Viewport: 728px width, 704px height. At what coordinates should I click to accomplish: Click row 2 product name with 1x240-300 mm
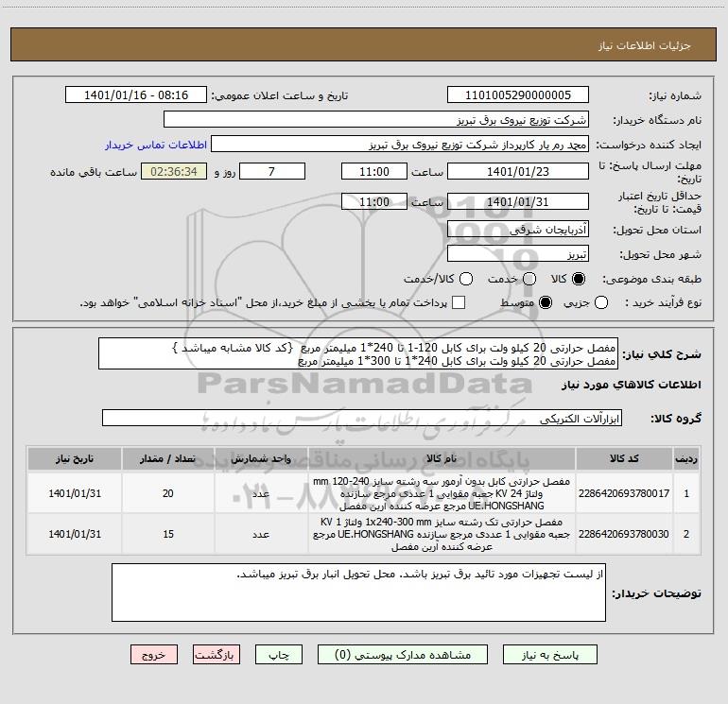(x=442, y=534)
